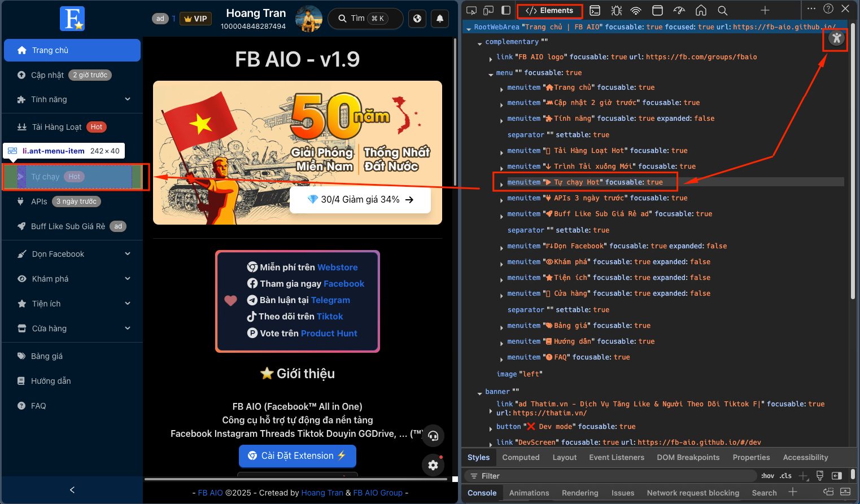Open the Rendering drawer tab
Screen dimensions: 860x504
[x=580, y=493]
